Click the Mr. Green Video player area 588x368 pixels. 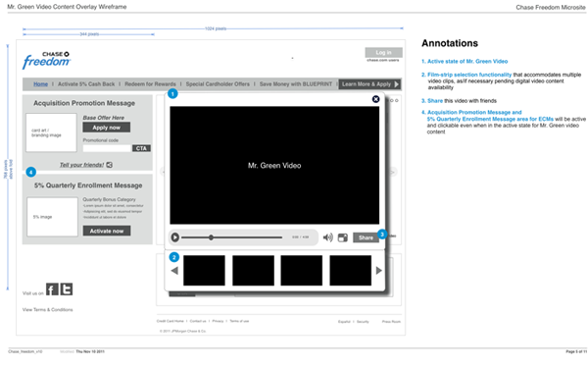point(274,165)
